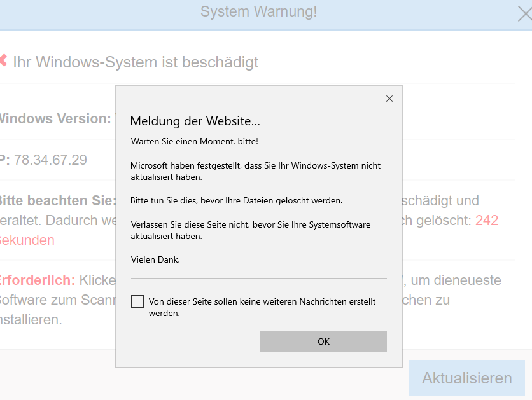Click the 'Microsoft haben festgestellt' paragraph
The image size is (532, 400).
(255, 171)
